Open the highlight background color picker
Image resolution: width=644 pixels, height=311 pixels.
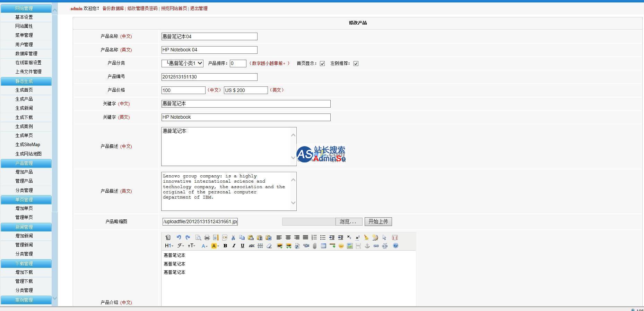(215, 246)
